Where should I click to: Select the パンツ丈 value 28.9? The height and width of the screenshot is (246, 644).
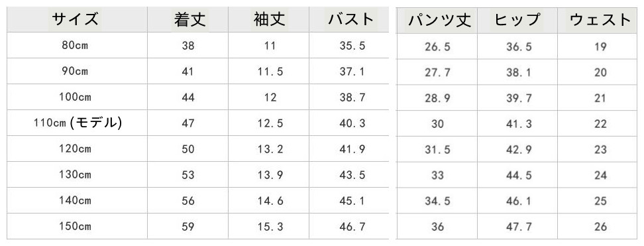tap(437, 98)
